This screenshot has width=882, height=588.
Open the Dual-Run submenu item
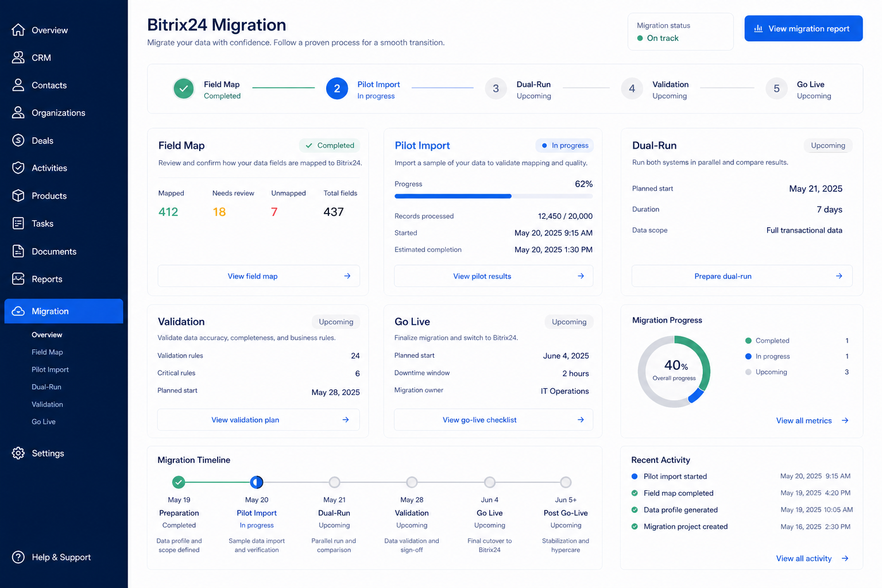coord(47,387)
